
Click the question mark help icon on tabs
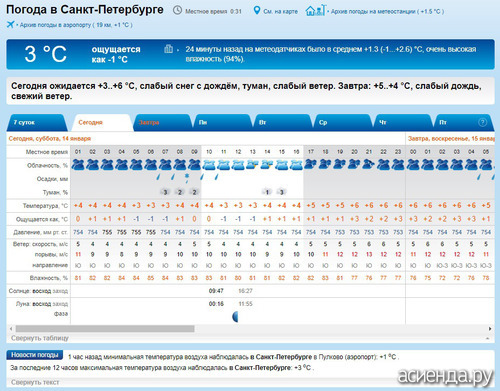coord(482,122)
